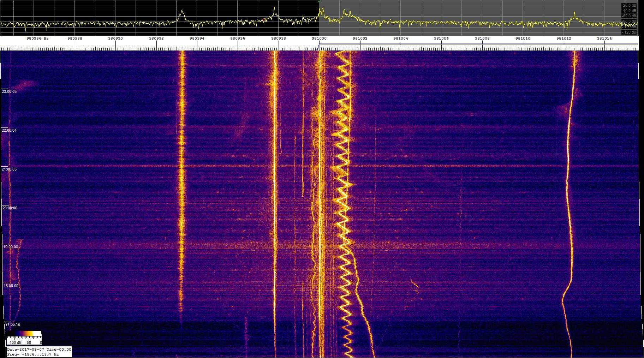Click the -120 dB amplitude scale label
Viewport: 644px width, 358px height.
pyautogui.click(x=630, y=32)
